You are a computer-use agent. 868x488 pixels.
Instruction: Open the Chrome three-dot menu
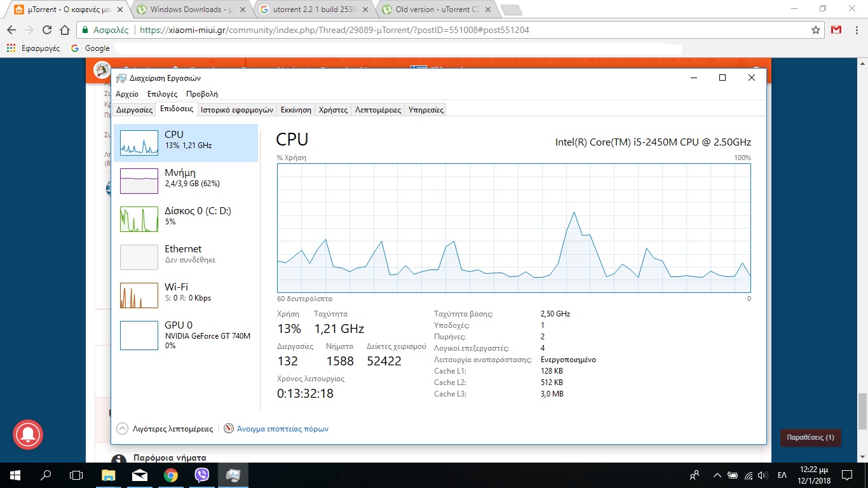tap(856, 30)
